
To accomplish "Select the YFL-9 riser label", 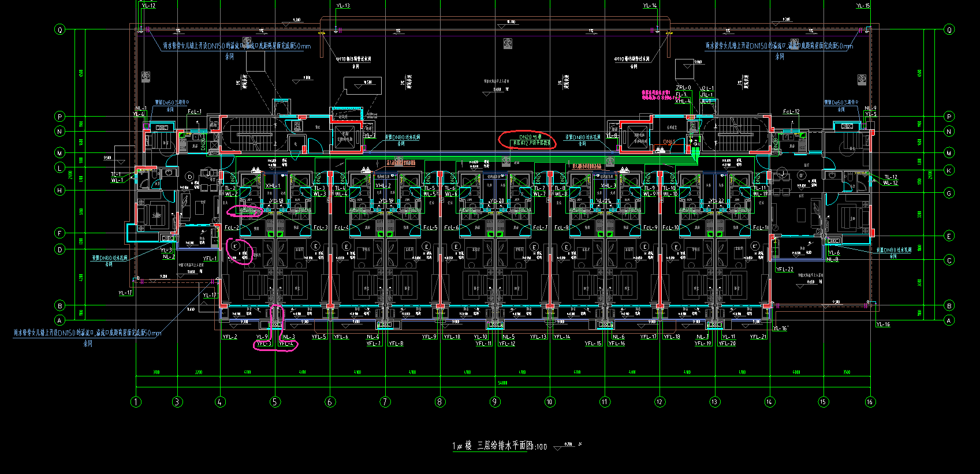I will [429, 337].
